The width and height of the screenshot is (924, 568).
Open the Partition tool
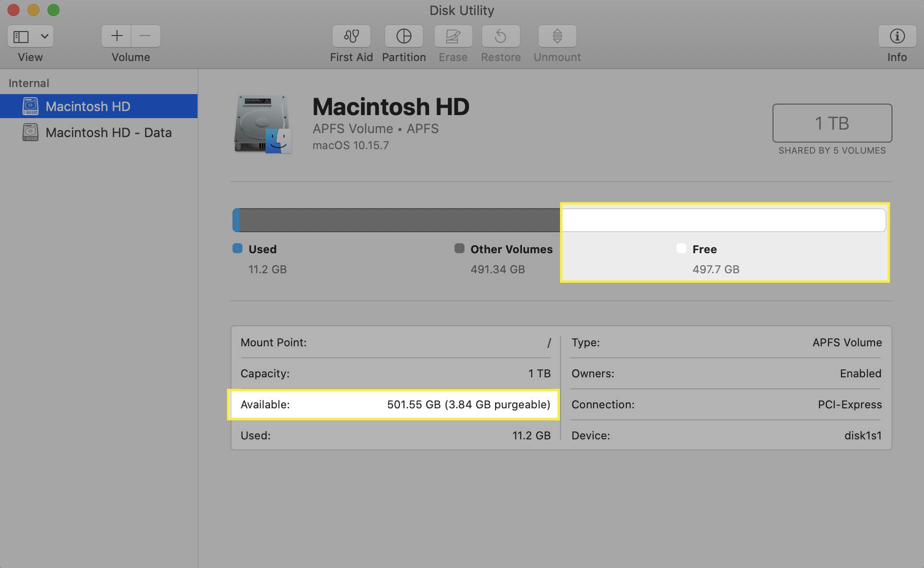point(403,36)
